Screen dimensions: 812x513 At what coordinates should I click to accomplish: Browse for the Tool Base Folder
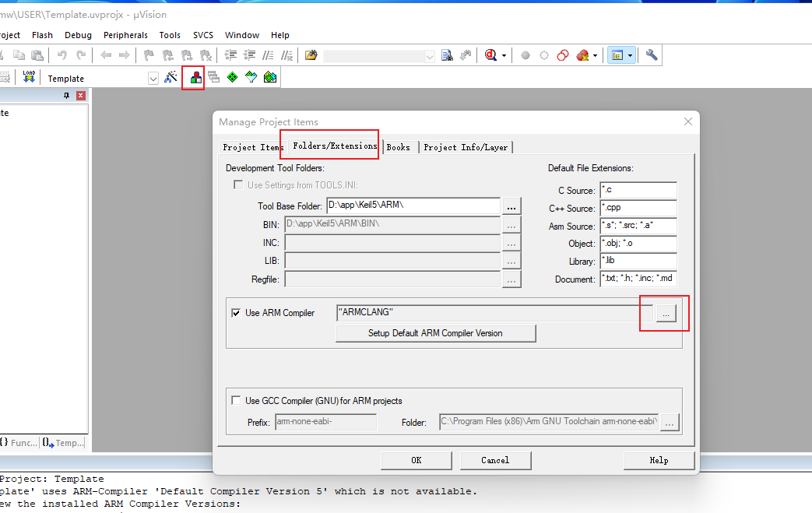tap(511, 206)
